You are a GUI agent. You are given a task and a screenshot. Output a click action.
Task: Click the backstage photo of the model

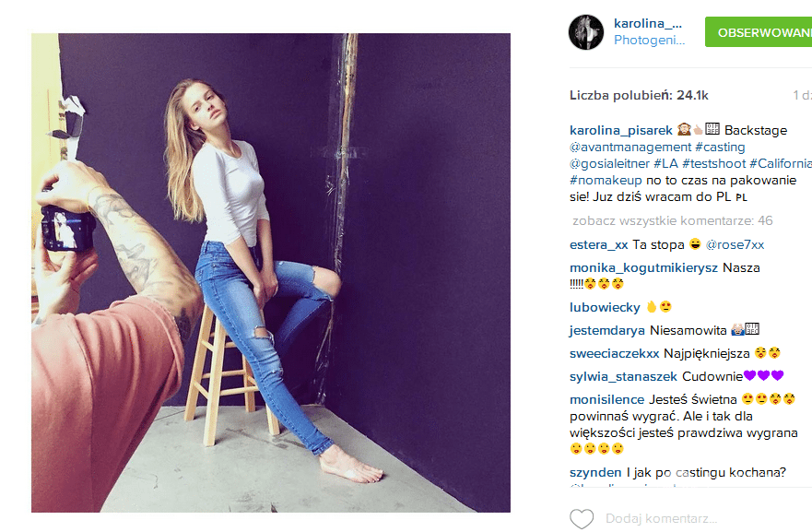point(271,273)
